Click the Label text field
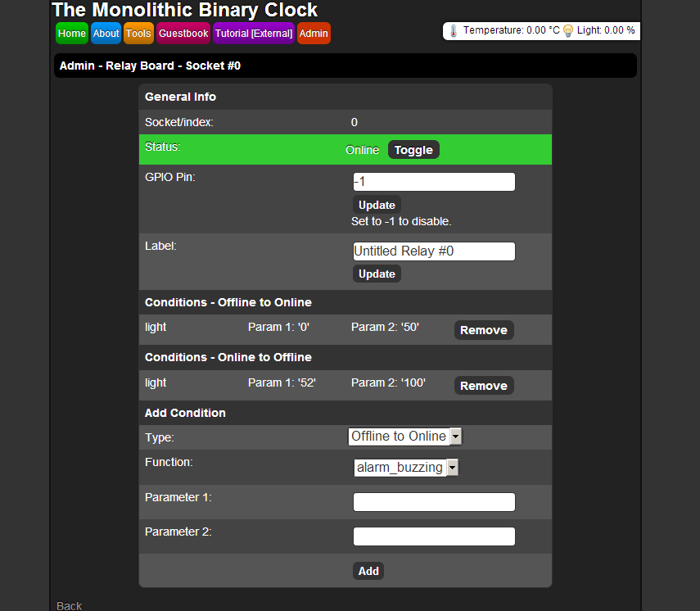The height and width of the screenshot is (611, 700). [434, 251]
